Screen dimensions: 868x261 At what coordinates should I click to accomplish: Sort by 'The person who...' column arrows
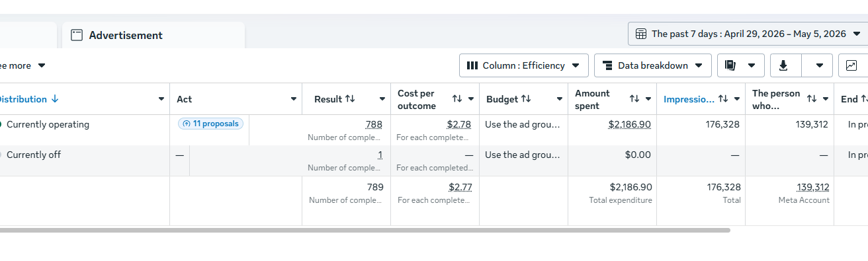pyautogui.click(x=812, y=99)
